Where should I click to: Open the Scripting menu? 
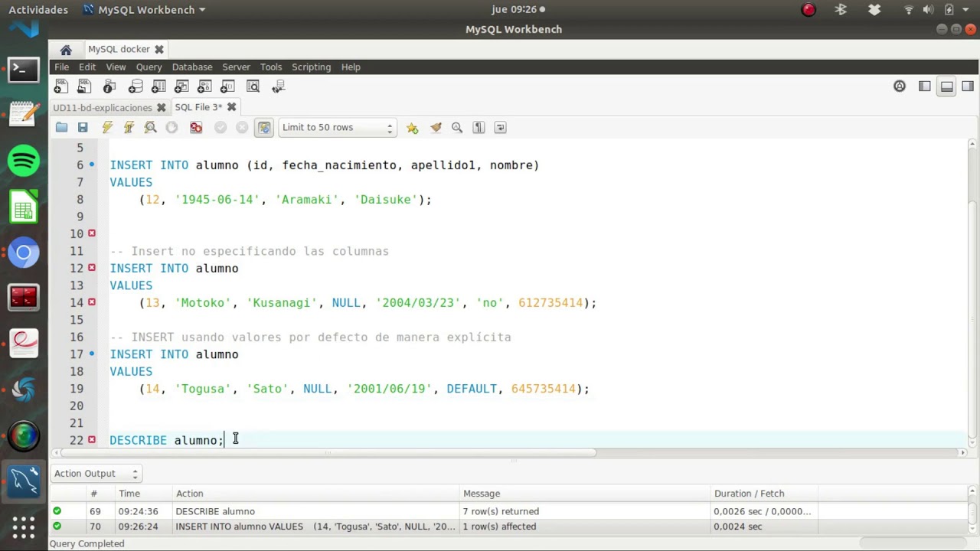click(x=311, y=67)
